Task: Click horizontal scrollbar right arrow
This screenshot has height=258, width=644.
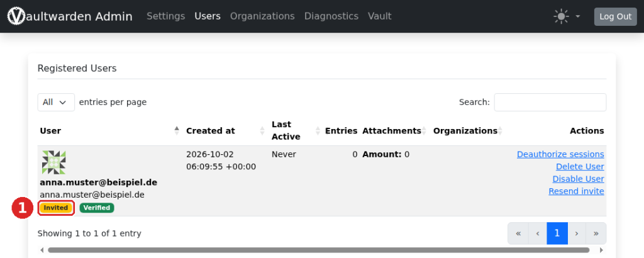Action: pos(602,250)
